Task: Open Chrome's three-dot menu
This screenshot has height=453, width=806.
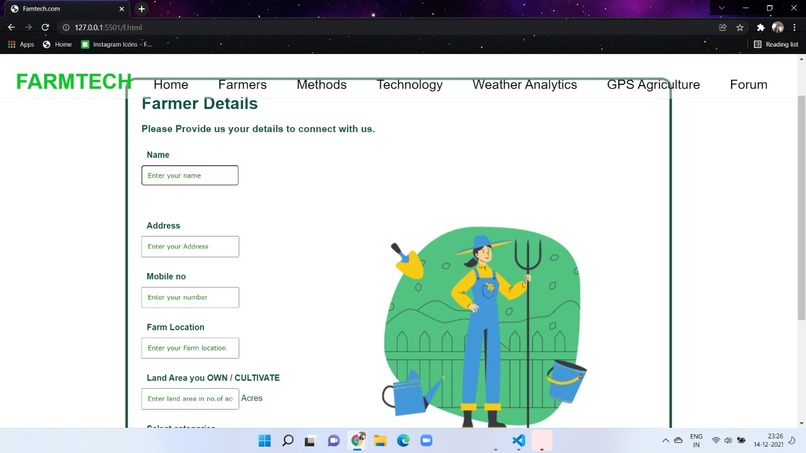Action: pos(794,27)
